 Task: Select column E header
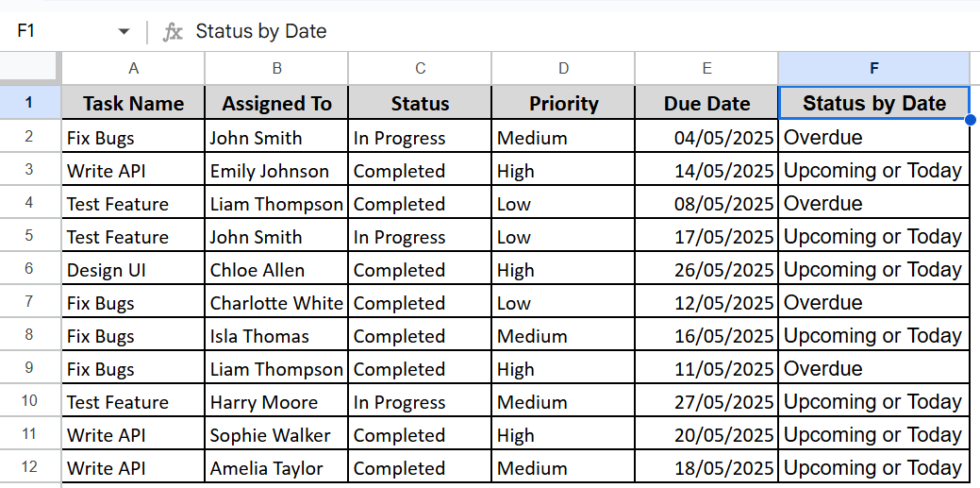click(706, 68)
